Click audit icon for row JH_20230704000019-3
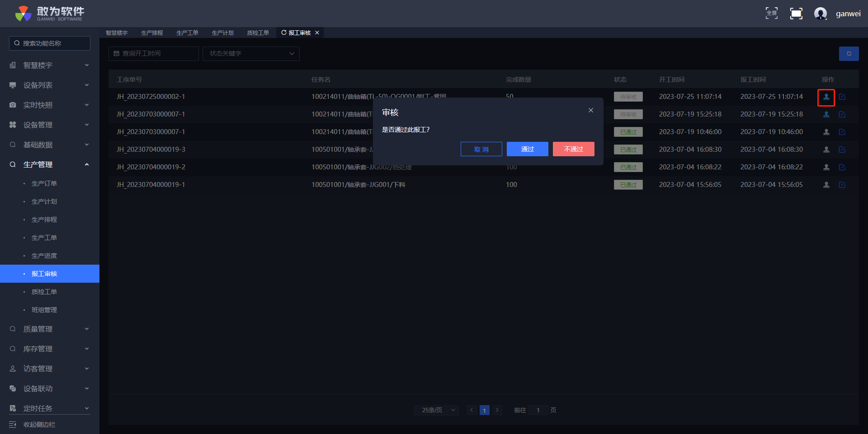The width and height of the screenshot is (868, 434). pos(826,149)
